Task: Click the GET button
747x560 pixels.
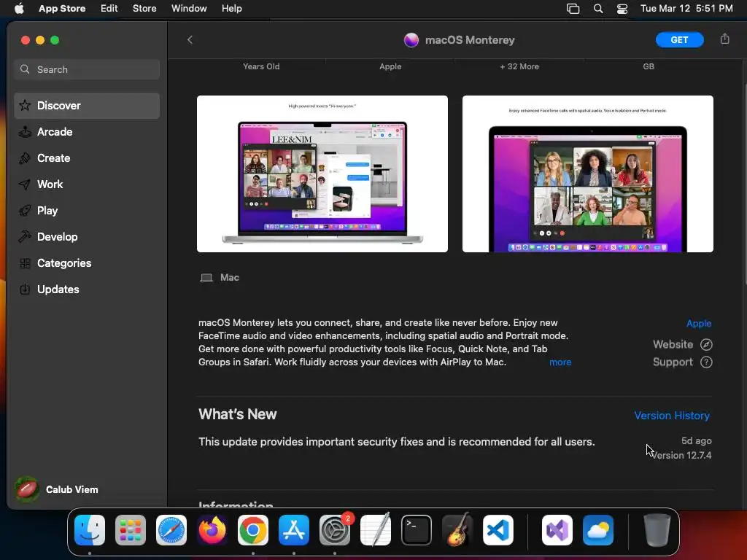Action: click(679, 40)
